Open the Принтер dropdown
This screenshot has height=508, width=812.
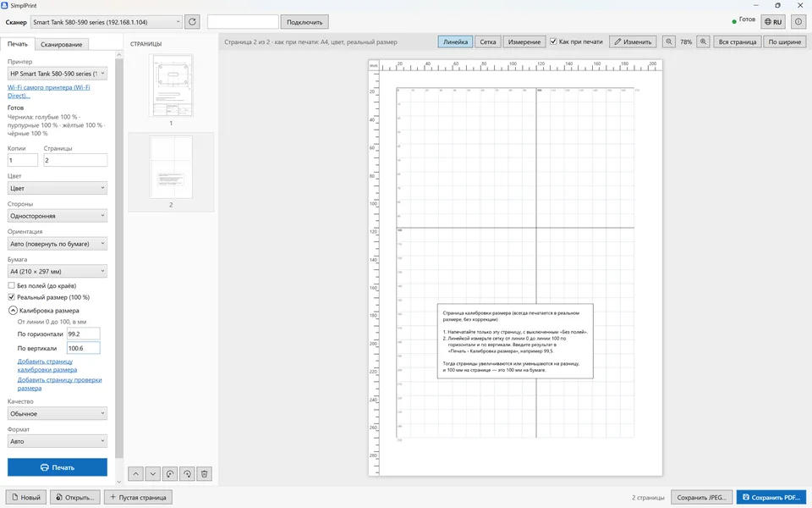(x=58, y=74)
